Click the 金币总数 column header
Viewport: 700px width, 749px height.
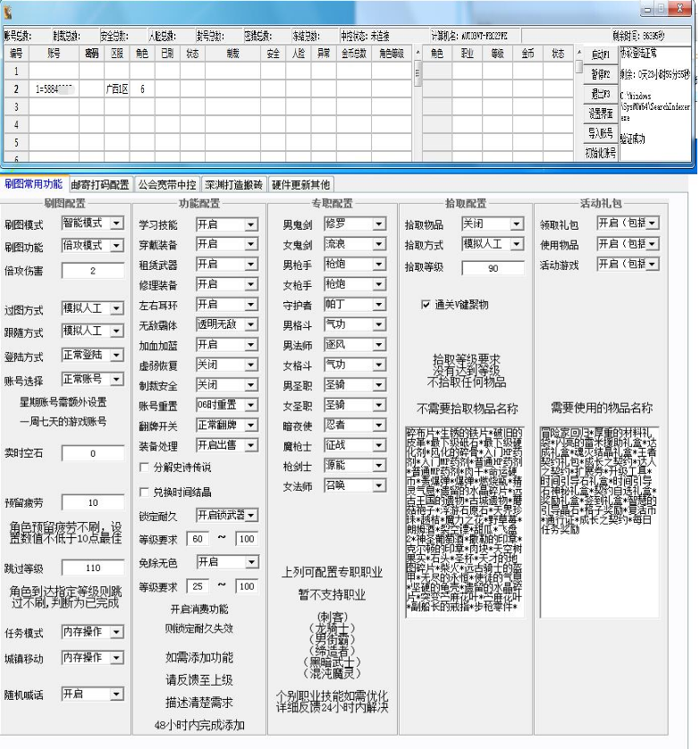[354, 54]
